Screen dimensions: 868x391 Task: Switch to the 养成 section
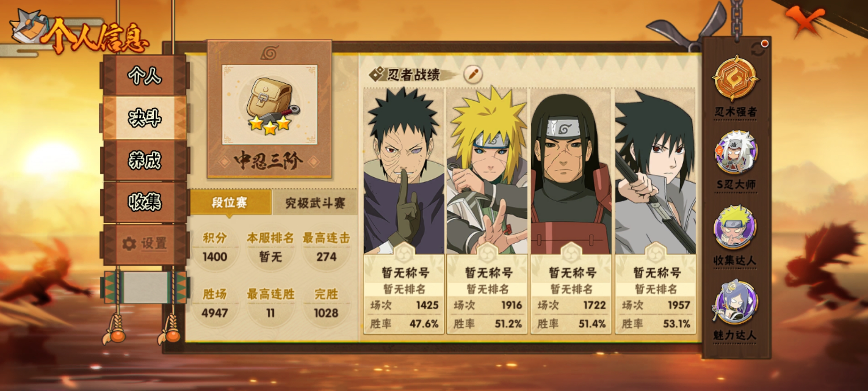[x=145, y=160]
